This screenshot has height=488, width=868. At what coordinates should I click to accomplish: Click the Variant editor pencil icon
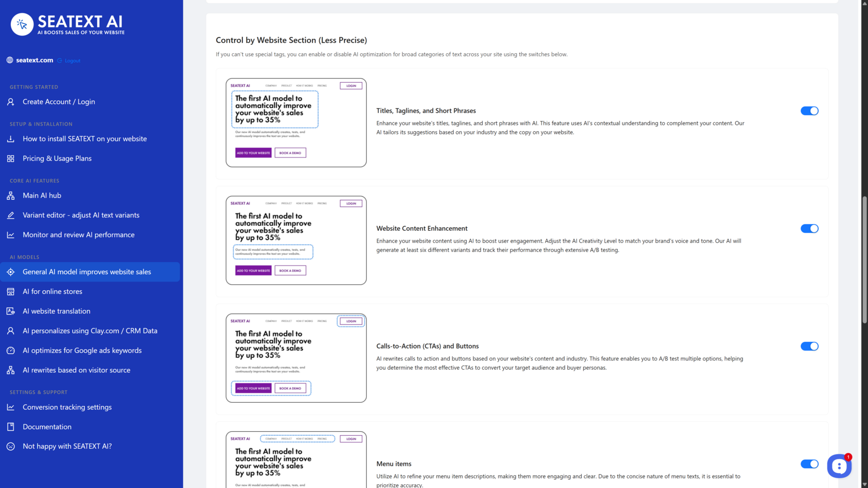(x=11, y=215)
